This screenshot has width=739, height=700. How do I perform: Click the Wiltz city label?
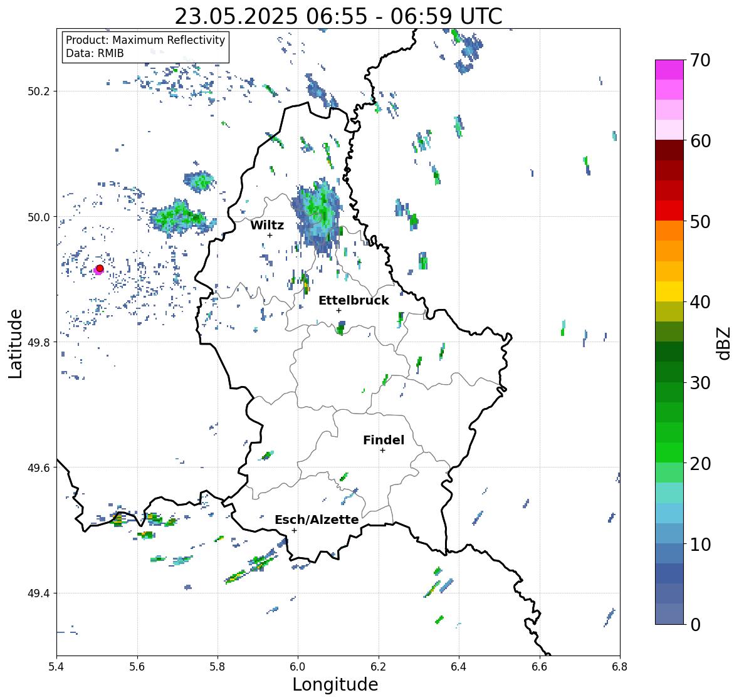point(267,225)
